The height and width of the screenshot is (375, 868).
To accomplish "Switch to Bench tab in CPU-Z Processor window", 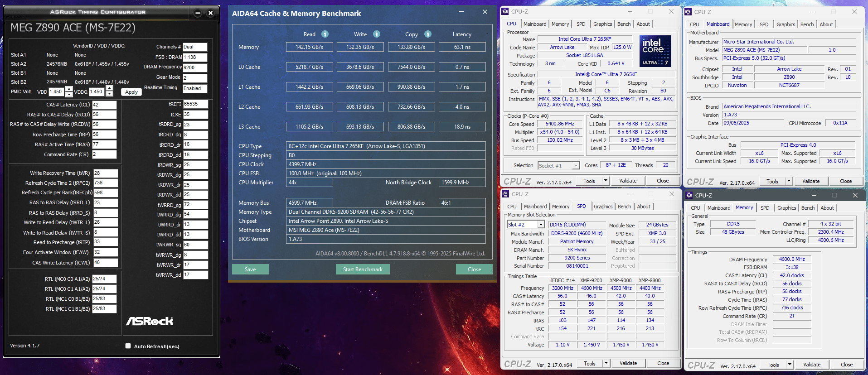I will pos(624,24).
